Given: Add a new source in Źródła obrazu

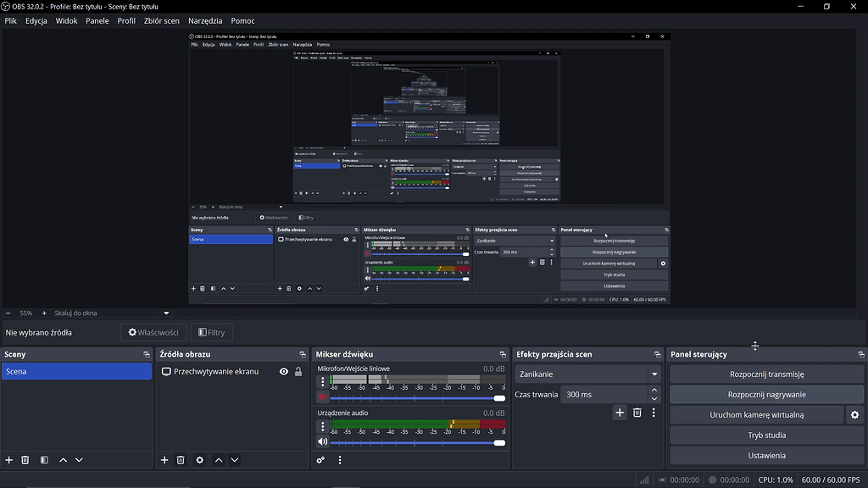Looking at the screenshot, I should point(164,460).
